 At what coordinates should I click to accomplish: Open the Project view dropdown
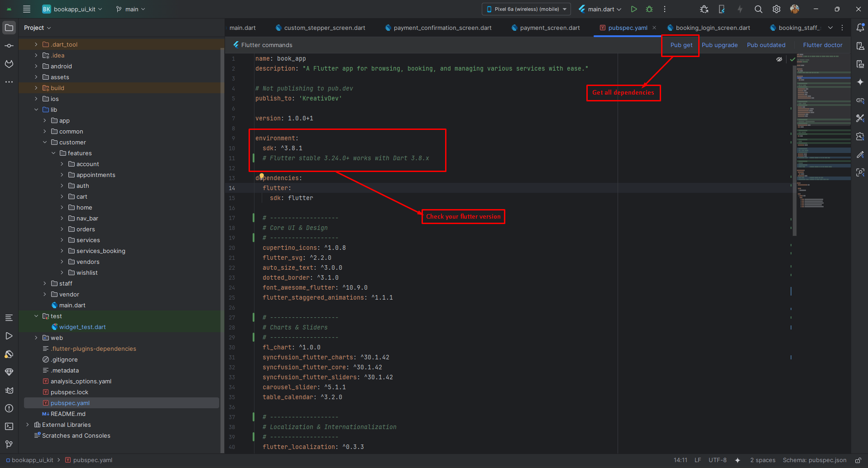(37, 28)
